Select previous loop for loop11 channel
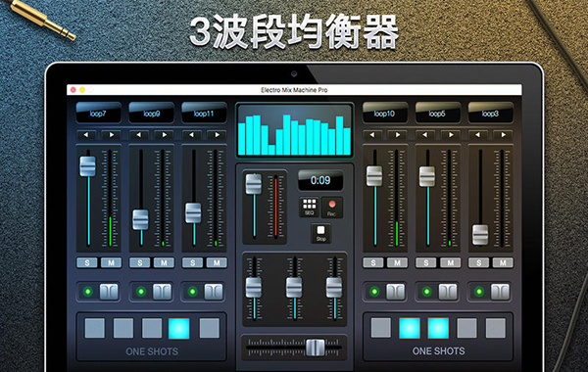The image size is (588, 372). tap(192, 135)
